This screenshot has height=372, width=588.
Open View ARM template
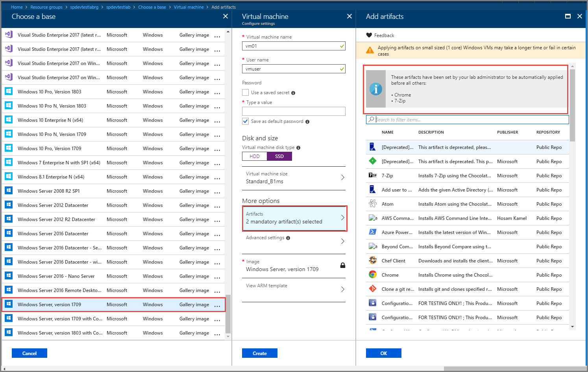coord(294,290)
